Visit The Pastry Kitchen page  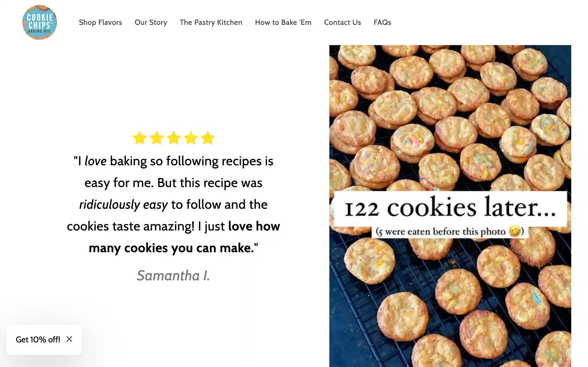pyautogui.click(x=211, y=22)
